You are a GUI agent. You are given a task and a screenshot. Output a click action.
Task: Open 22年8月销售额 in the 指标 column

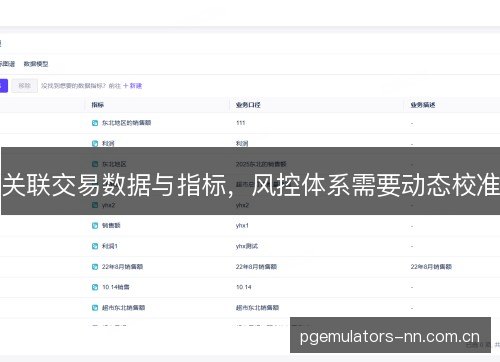[x=122, y=267]
